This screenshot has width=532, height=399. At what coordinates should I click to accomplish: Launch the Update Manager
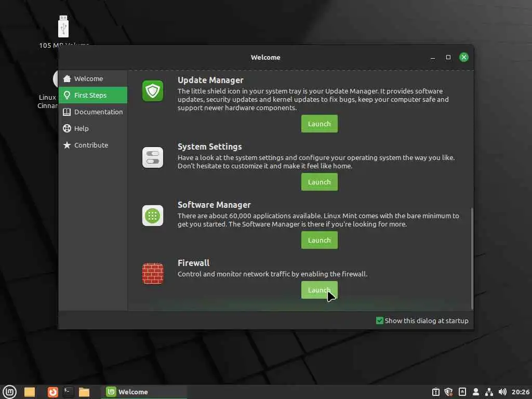click(320, 124)
